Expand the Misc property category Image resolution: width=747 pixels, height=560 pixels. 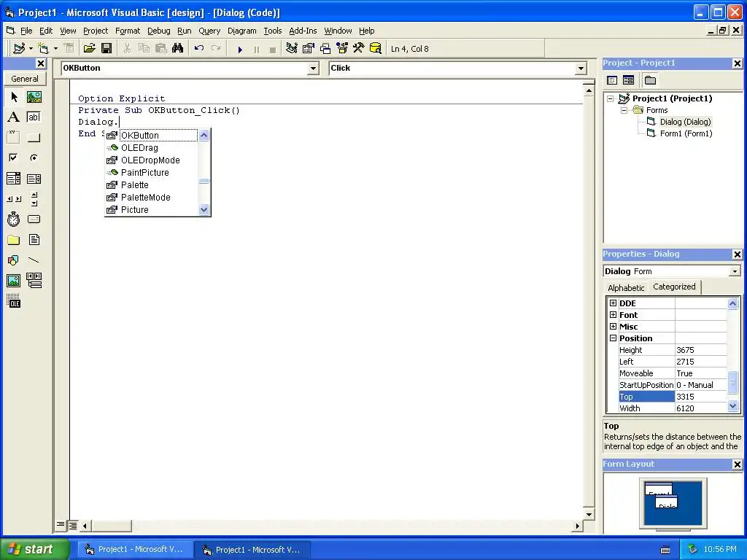(613, 327)
